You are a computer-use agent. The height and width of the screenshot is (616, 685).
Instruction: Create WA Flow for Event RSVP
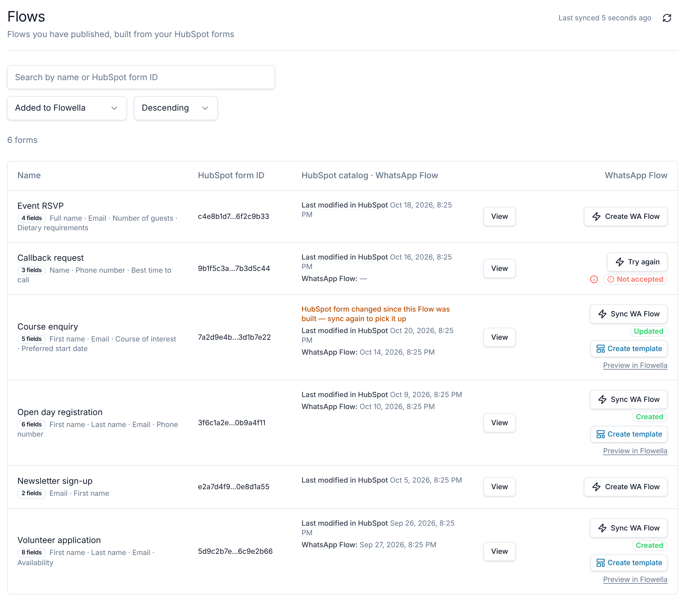(625, 216)
